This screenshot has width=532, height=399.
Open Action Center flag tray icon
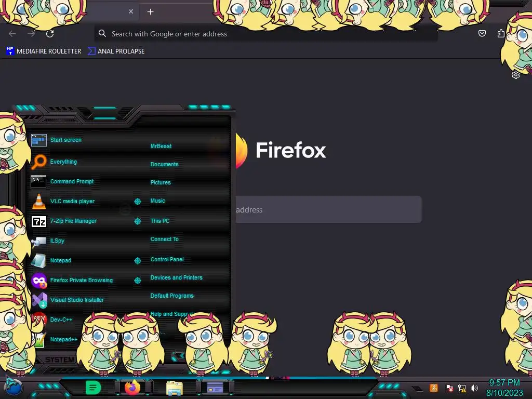click(x=449, y=388)
